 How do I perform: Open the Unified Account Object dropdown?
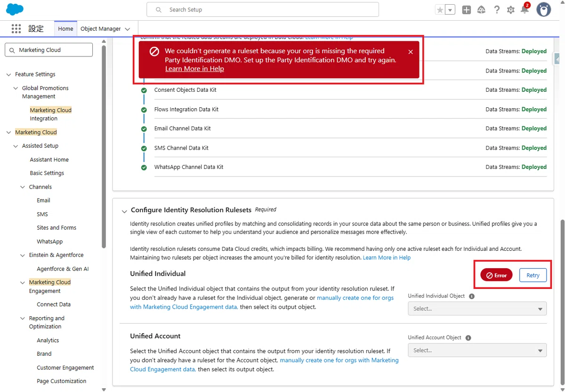477,350
